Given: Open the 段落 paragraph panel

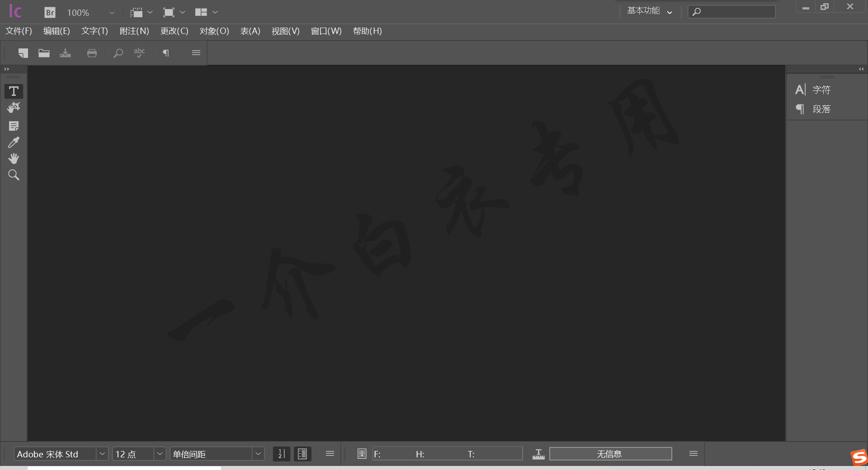Looking at the screenshot, I should pos(813,109).
